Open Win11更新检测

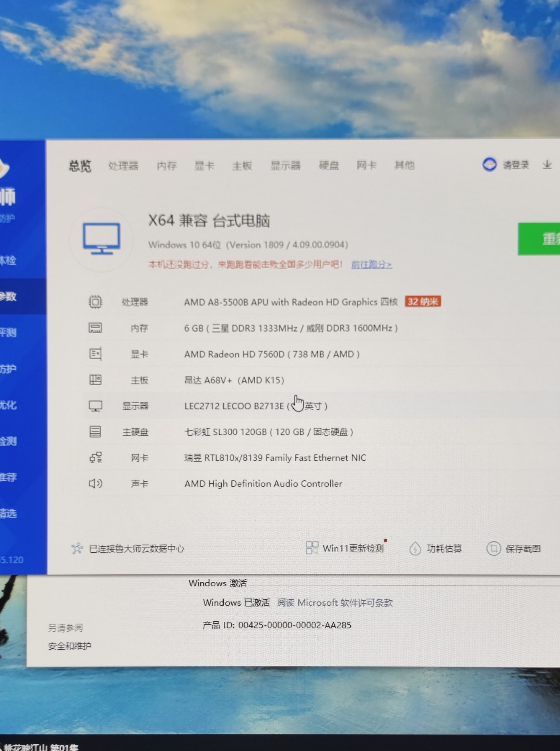click(x=353, y=548)
